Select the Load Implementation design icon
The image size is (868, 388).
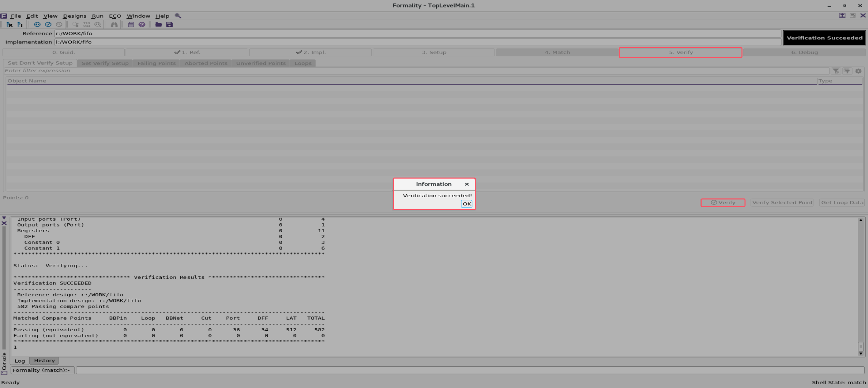point(20,24)
